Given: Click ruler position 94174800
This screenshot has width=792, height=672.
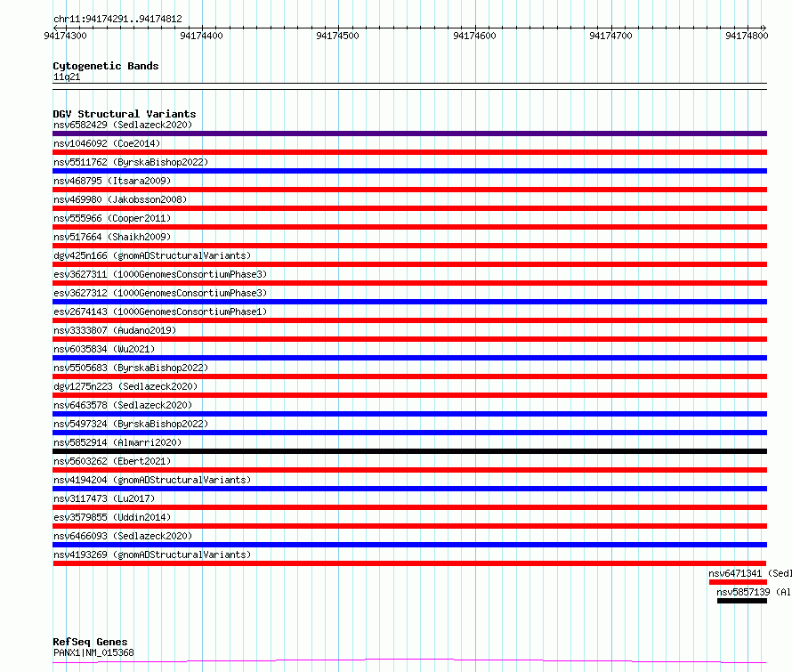Looking at the screenshot, I should coord(747,36).
